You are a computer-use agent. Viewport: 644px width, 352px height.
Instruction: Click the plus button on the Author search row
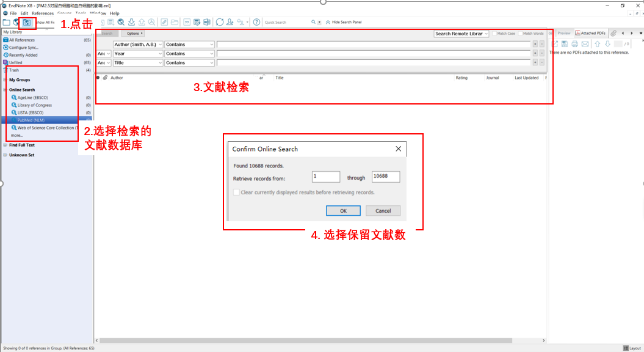535,44
